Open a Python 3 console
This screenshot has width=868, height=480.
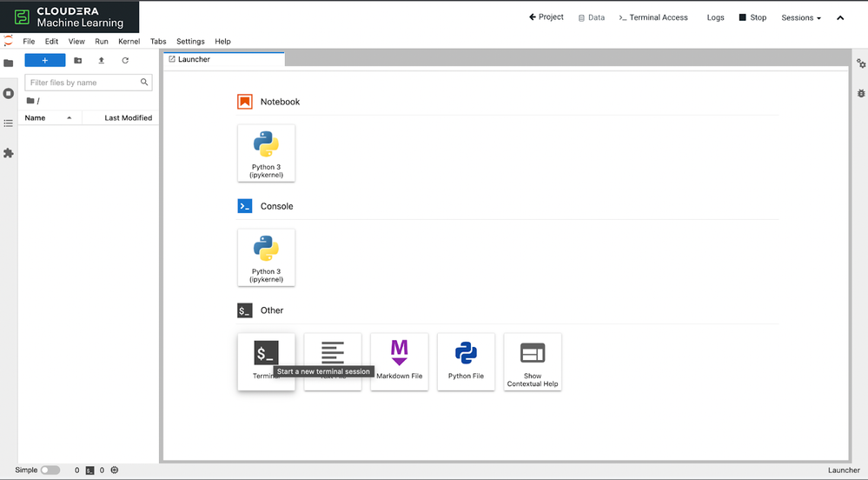[266, 257]
